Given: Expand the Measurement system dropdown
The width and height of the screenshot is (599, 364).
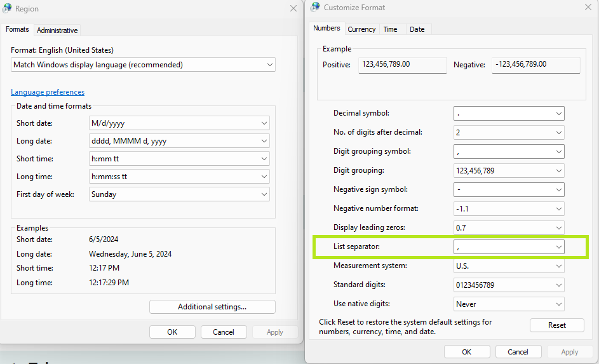Looking at the screenshot, I should (509, 266).
